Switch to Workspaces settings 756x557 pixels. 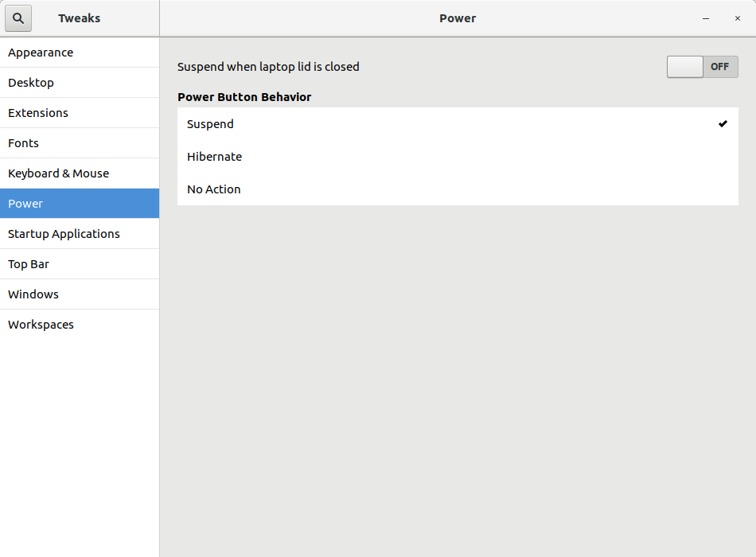pyautogui.click(x=40, y=324)
